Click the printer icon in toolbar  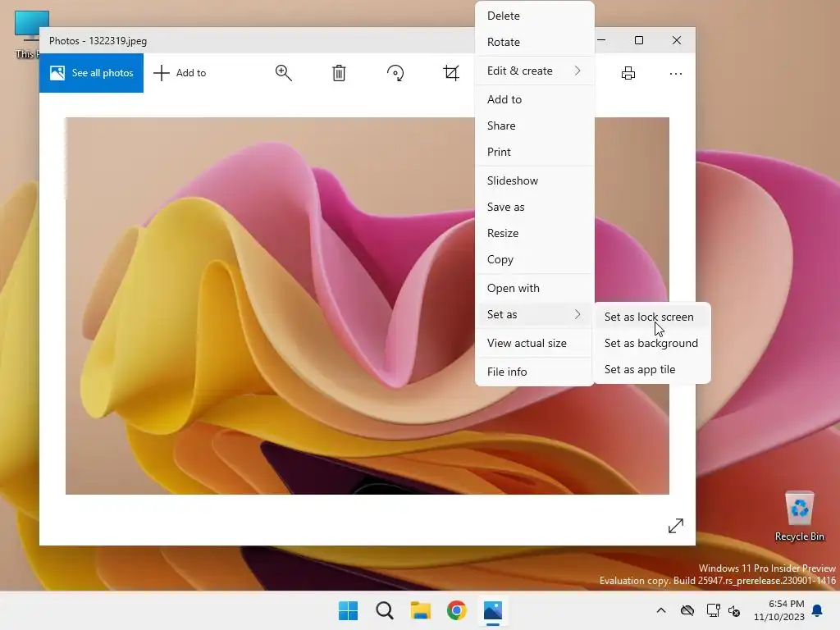click(628, 73)
